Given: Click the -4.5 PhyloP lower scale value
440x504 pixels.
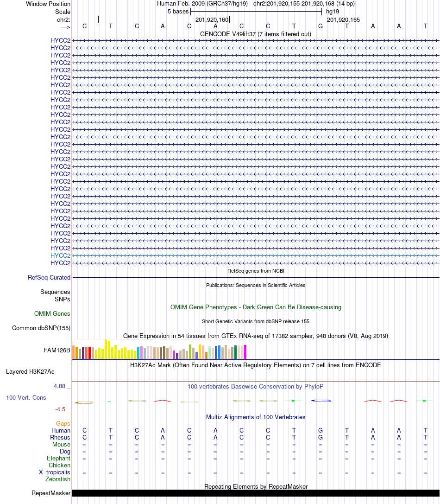Looking at the screenshot, I should 60,409.
